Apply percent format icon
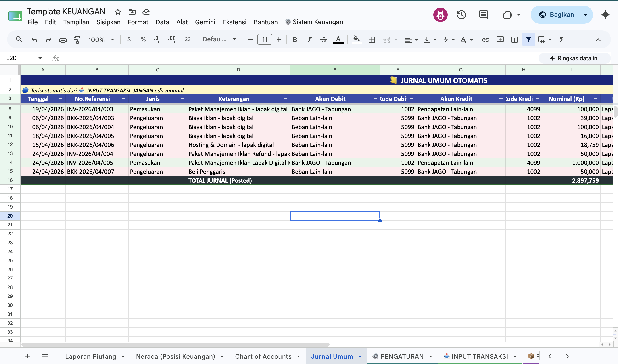Image resolution: width=618 pixels, height=364 pixels. tap(143, 39)
